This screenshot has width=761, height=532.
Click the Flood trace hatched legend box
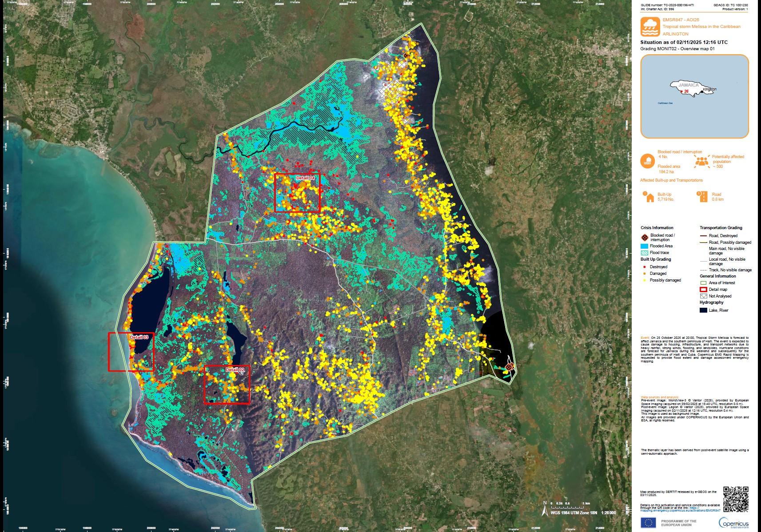(645, 253)
